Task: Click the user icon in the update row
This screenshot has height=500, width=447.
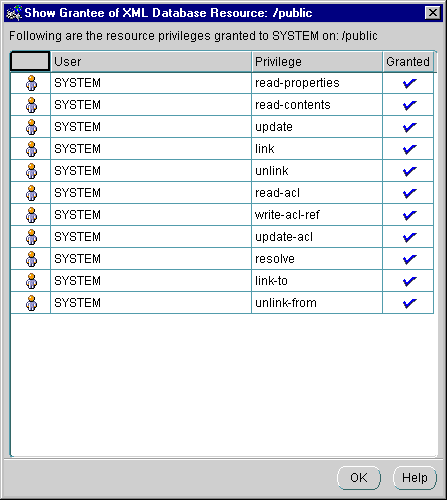Action: click(31, 127)
